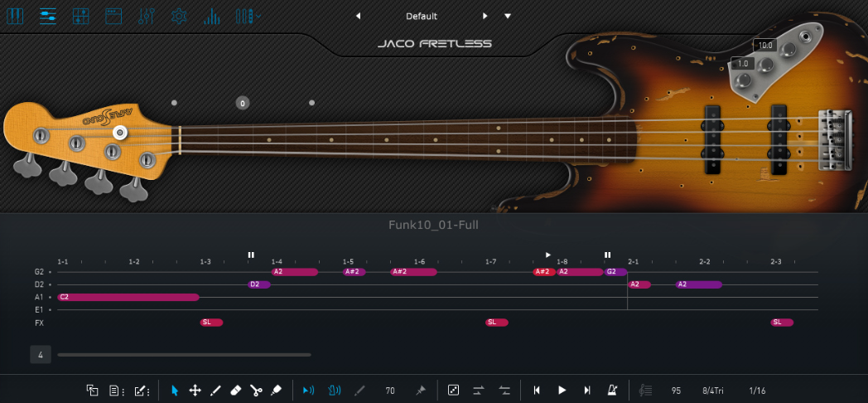Toggle the metronome
The height and width of the screenshot is (403, 868).
click(613, 391)
